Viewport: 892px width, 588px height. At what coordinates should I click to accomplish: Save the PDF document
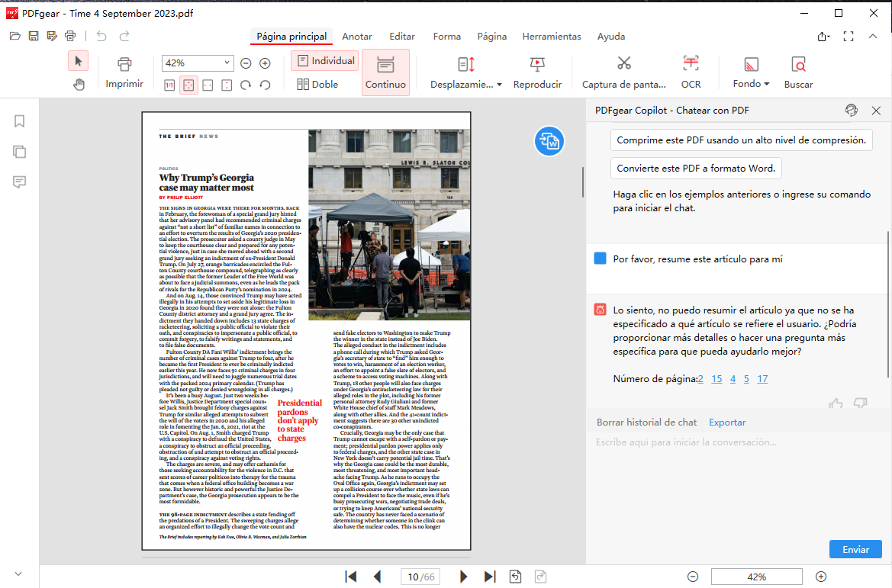pos(33,35)
